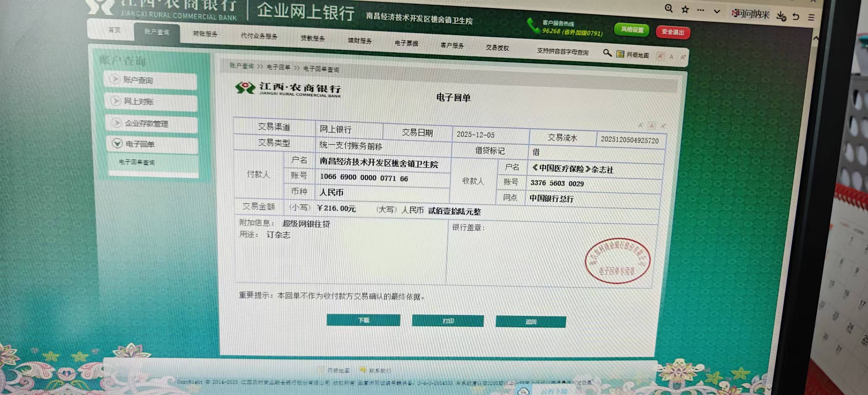Open the 电子票据 menu tab
This screenshot has width=868, height=395.
coord(406,43)
